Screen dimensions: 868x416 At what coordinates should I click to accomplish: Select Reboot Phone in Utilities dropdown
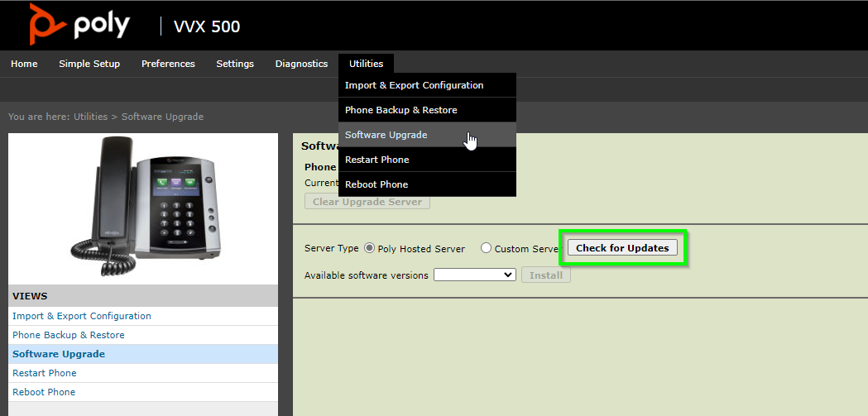427,184
